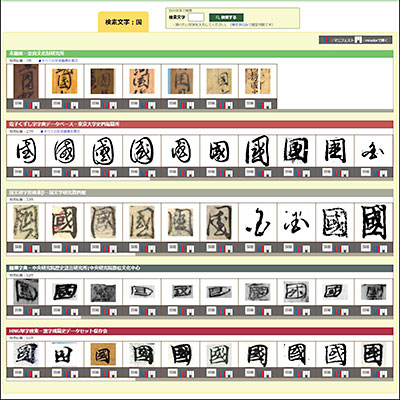Screen dimensions: 400x400
Task: Click the Mirador icon under the seventh 木簡庫 thumbnail
Action: coord(268,106)
